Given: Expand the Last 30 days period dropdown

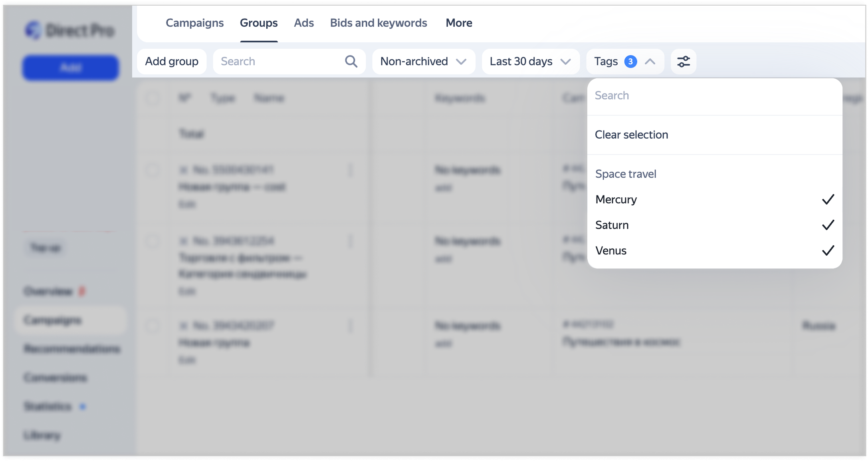Looking at the screenshot, I should 530,62.
